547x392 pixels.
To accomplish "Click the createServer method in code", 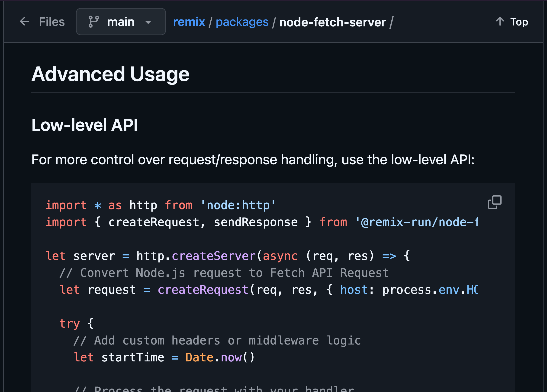I will (x=214, y=256).
